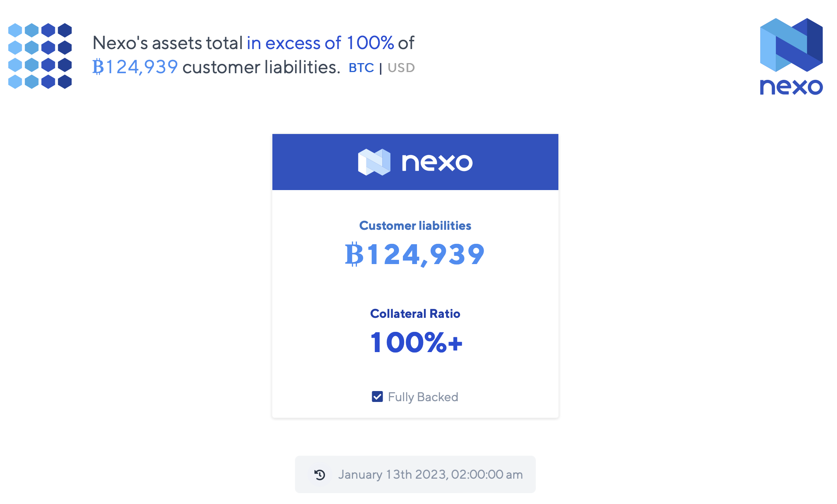Click the history clock icon near the timestamp
837x504 pixels.
(x=319, y=474)
